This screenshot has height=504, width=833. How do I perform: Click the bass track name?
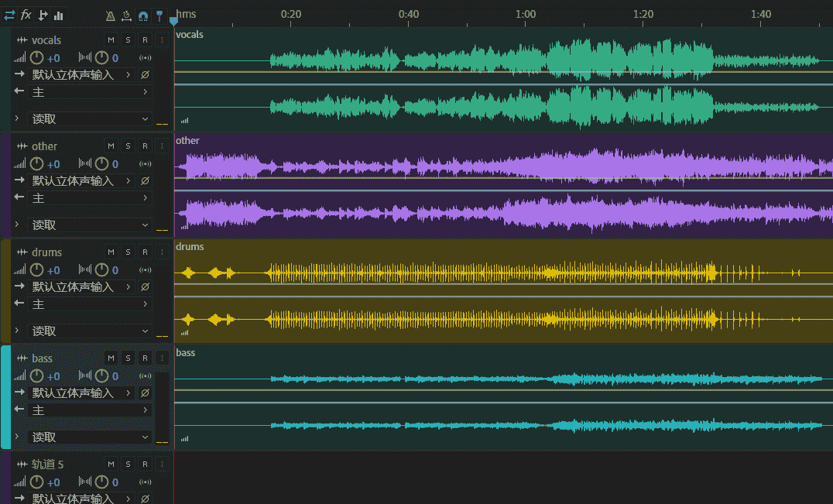tap(43, 358)
